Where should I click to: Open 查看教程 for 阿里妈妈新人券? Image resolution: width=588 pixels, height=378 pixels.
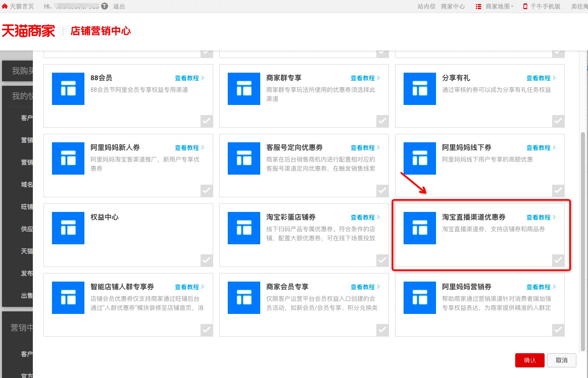189,147
